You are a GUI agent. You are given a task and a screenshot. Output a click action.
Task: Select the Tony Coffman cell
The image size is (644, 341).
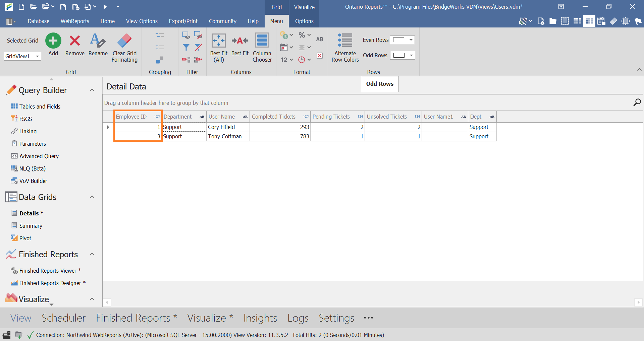coord(228,136)
